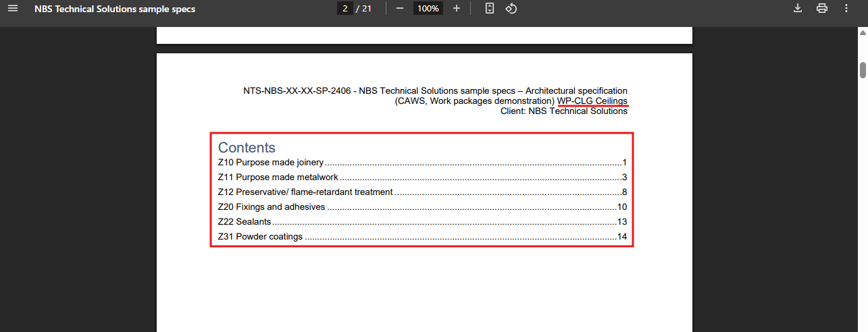Open the more actions menu

pyautogui.click(x=846, y=8)
